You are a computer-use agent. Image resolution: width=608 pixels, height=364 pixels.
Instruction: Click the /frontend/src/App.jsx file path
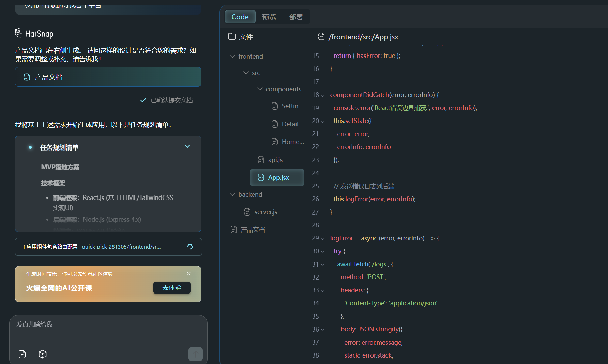pos(363,37)
